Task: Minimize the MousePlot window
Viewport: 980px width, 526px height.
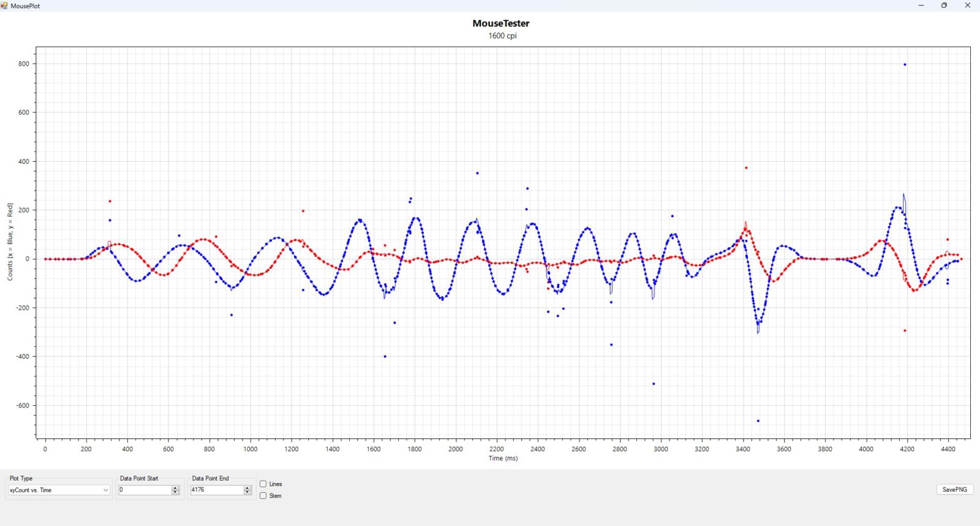Action: pyautogui.click(x=921, y=6)
